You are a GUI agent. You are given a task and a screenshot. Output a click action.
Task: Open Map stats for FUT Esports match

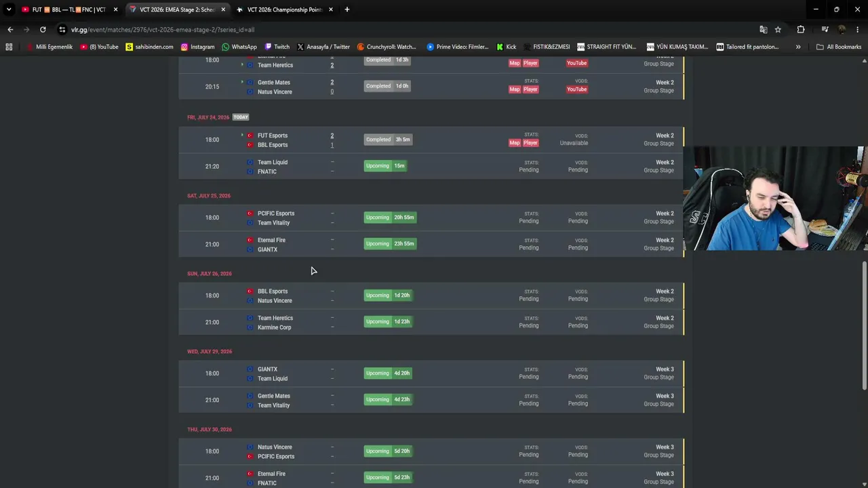(x=515, y=143)
